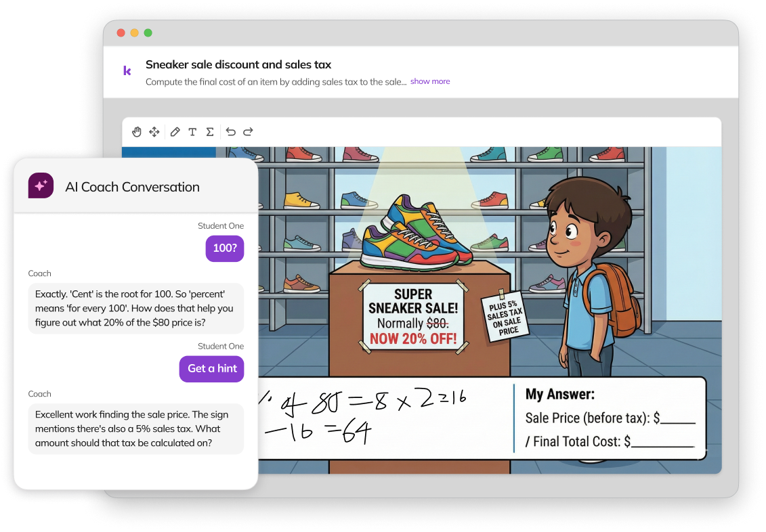This screenshot has width=766, height=532.
Task: Click the purple k logo
Action: pyautogui.click(x=127, y=71)
